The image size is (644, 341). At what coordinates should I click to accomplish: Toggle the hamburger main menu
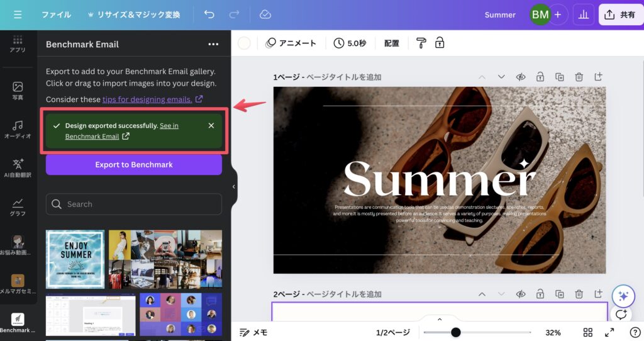pyautogui.click(x=18, y=14)
